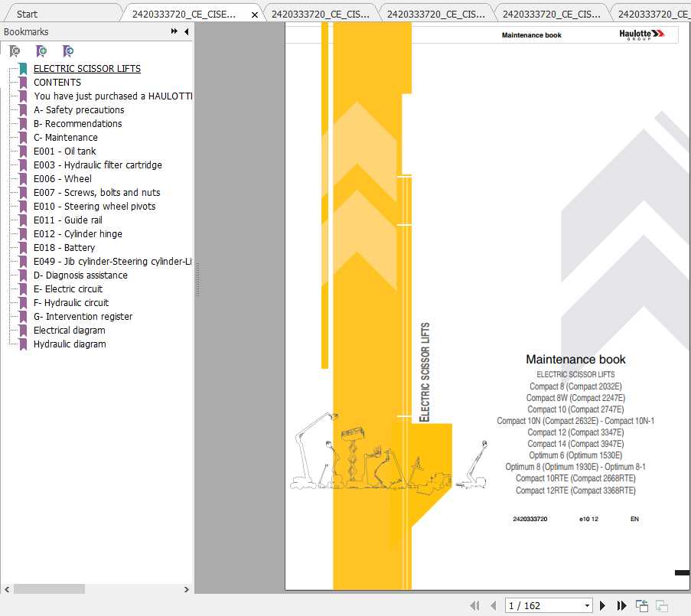Open E012 - Cylinder hinge bookmark
691x616 pixels.
[78, 233]
